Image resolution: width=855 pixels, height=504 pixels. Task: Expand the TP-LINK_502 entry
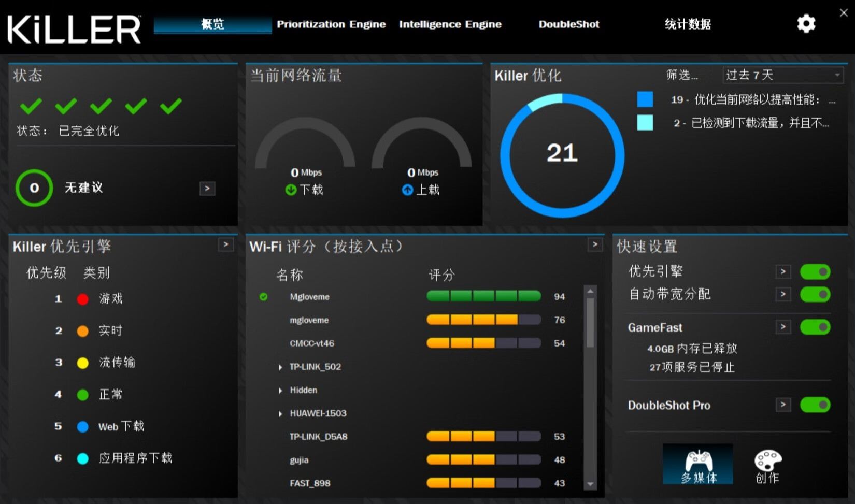click(x=280, y=367)
